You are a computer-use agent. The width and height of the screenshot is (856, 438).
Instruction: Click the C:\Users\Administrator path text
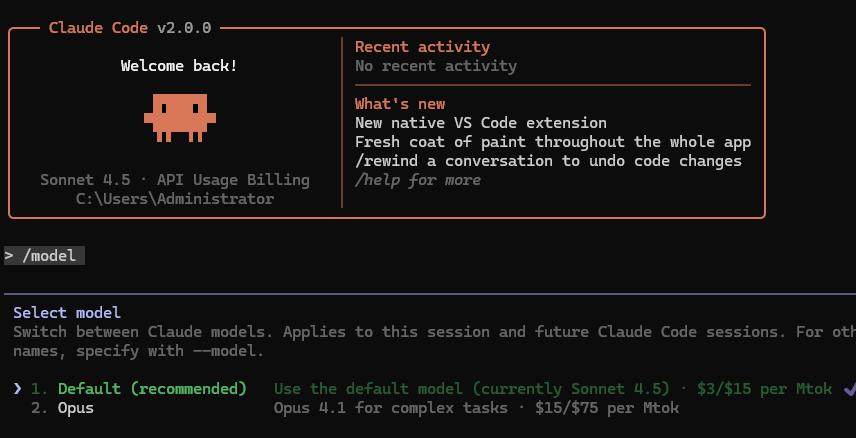(x=175, y=199)
